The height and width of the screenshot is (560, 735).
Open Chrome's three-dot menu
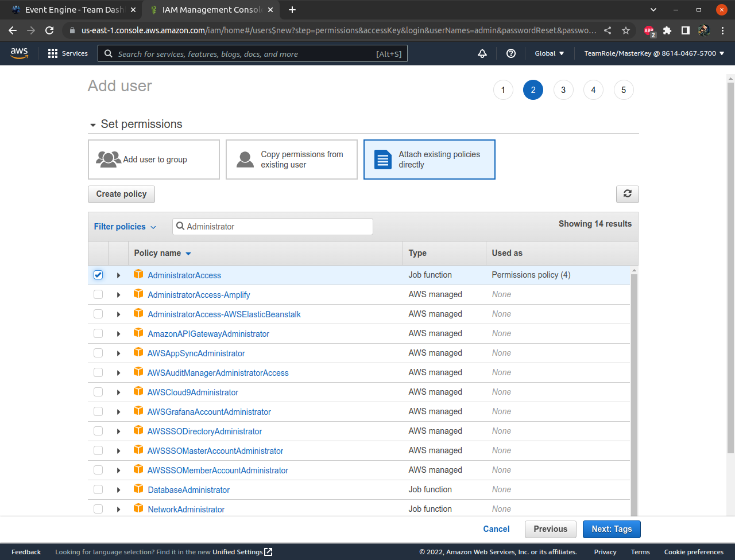tap(723, 30)
